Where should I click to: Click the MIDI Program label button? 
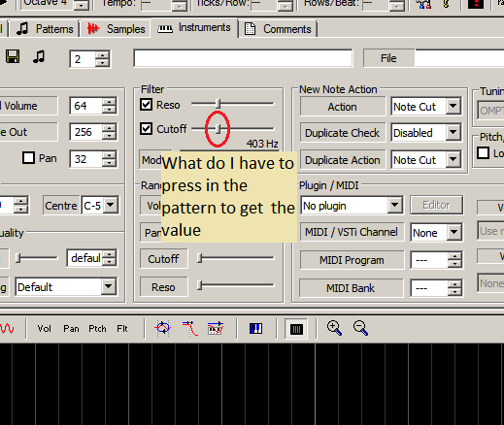point(352,260)
